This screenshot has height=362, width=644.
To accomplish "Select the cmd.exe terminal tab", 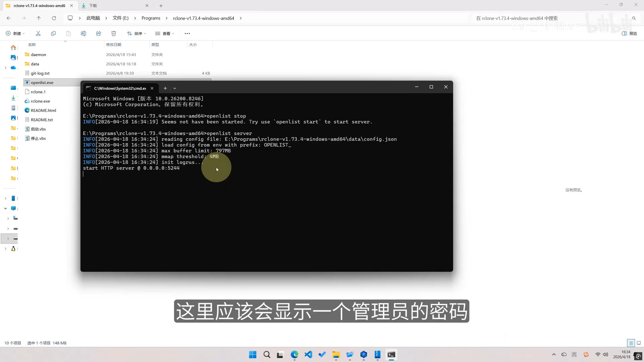I will tap(119, 88).
